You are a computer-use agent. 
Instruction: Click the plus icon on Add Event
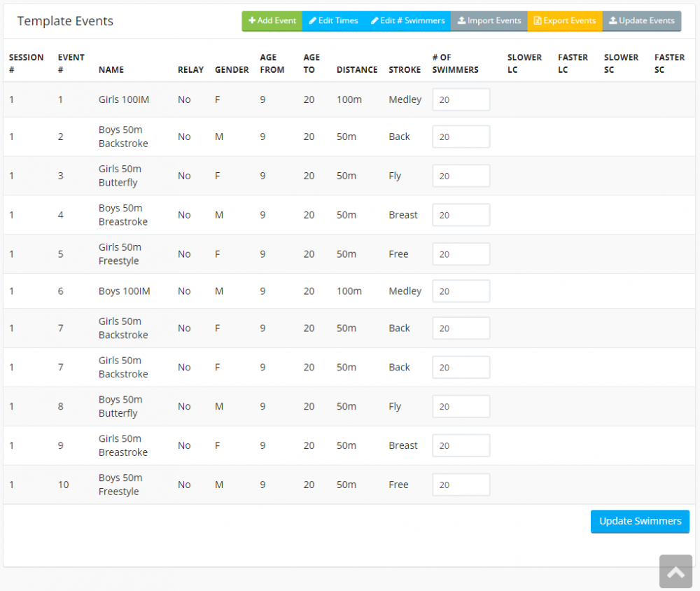point(251,21)
